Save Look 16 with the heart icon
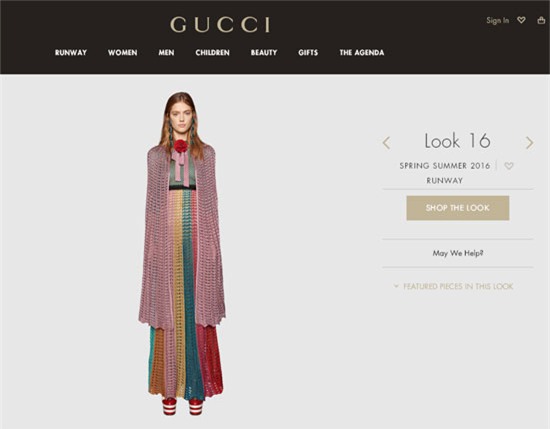Viewport: 550px width, 429px height. click(x=509, y=166)
